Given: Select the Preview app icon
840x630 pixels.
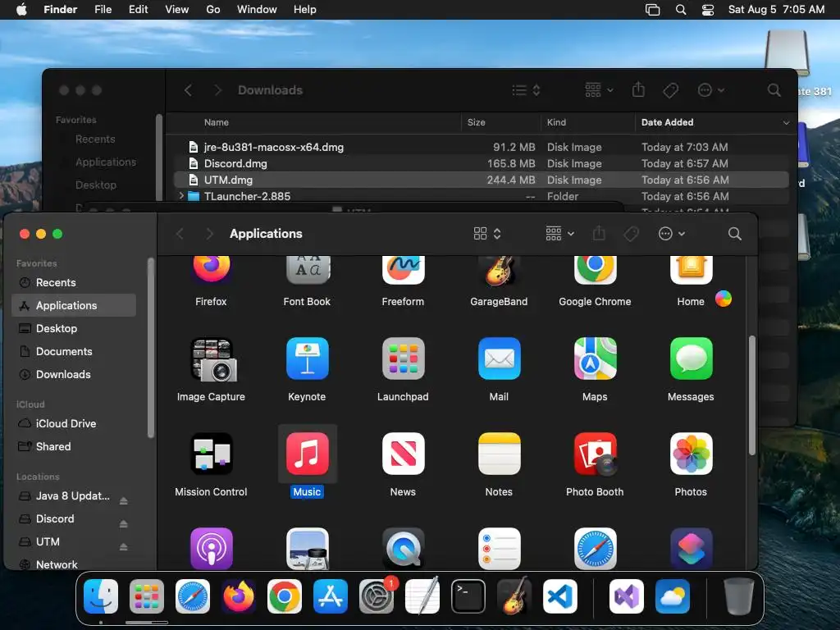Looking at the screenshot, I should tap(308, 549).
